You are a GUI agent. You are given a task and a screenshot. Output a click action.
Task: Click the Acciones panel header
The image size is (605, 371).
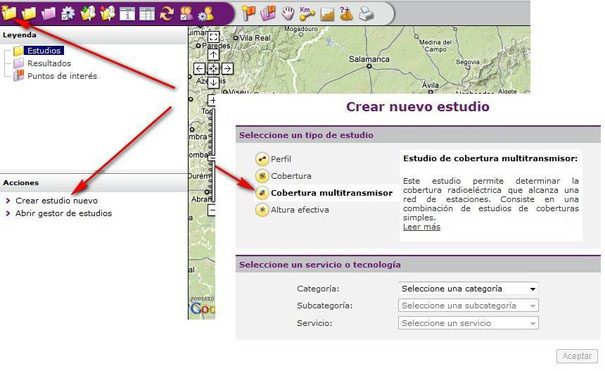(93, 182)
